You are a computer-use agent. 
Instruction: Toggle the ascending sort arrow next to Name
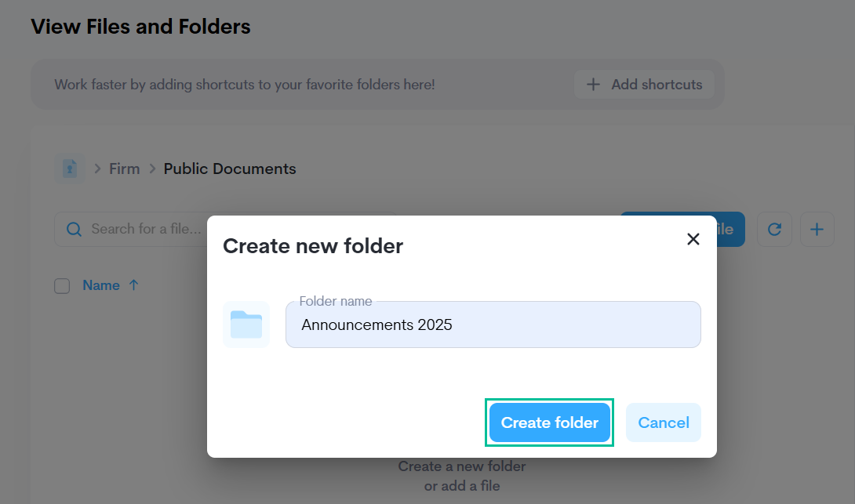click(133, 285)
